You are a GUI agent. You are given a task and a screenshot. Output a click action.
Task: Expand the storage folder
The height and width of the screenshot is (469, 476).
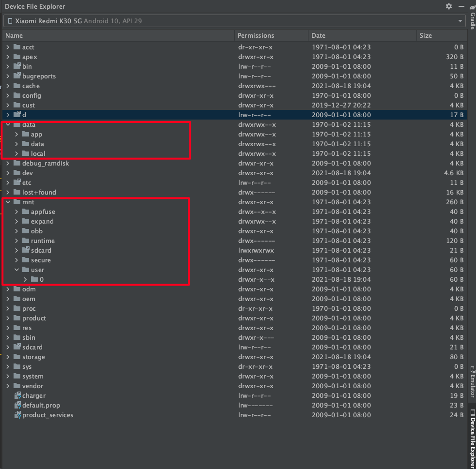coord(8,357)
